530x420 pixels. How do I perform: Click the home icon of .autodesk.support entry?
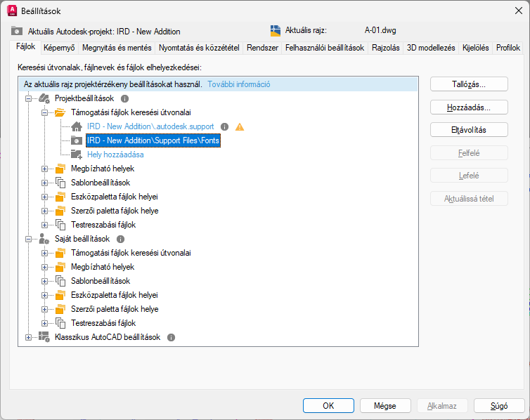(77, 126)
